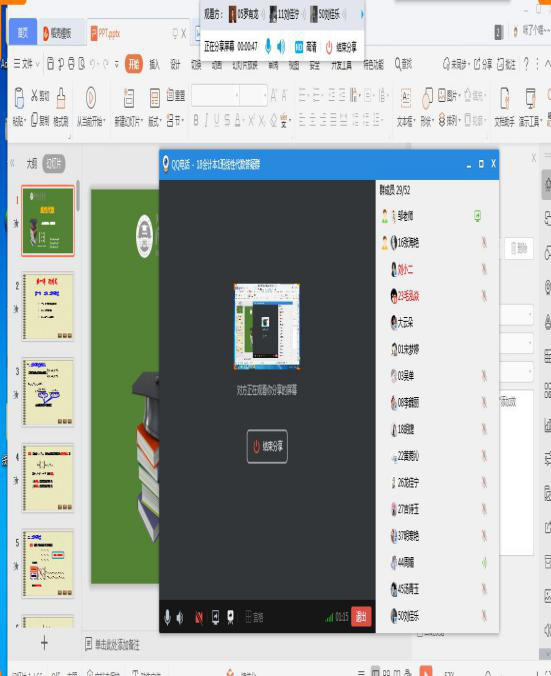Open the Developer Tools ribbon tab
Screen dimensions: 551x676
(341, 65)
